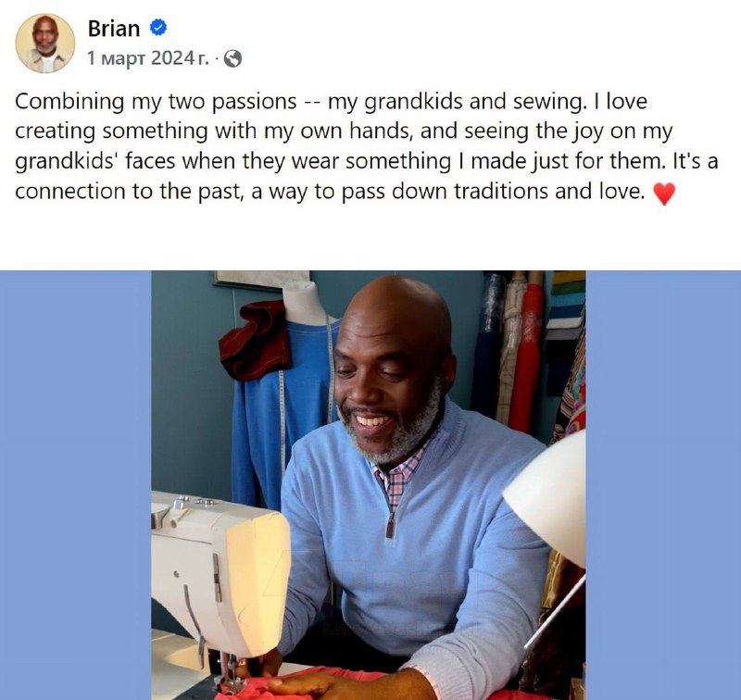Click the framed picture on the wall
Screen dimensions: 741x700
click(261, 279)
